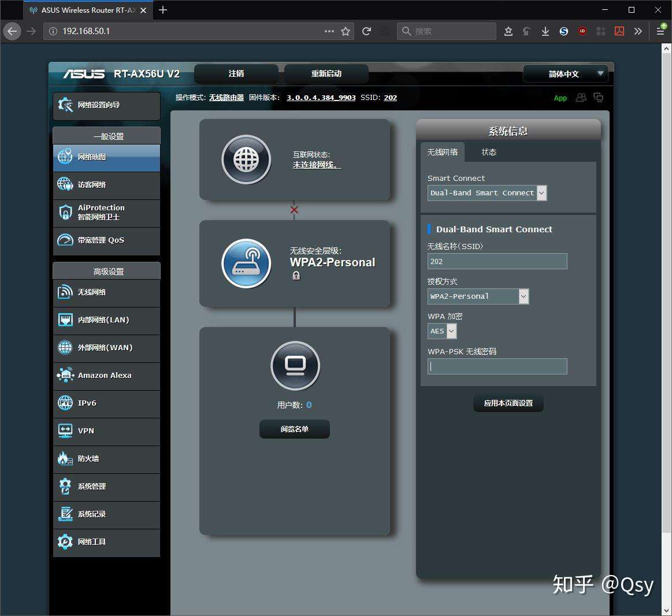The image size is (672, 616).
Task: Click the IPv6 icon
Action: pyautogui.click(x=65, y=403)
